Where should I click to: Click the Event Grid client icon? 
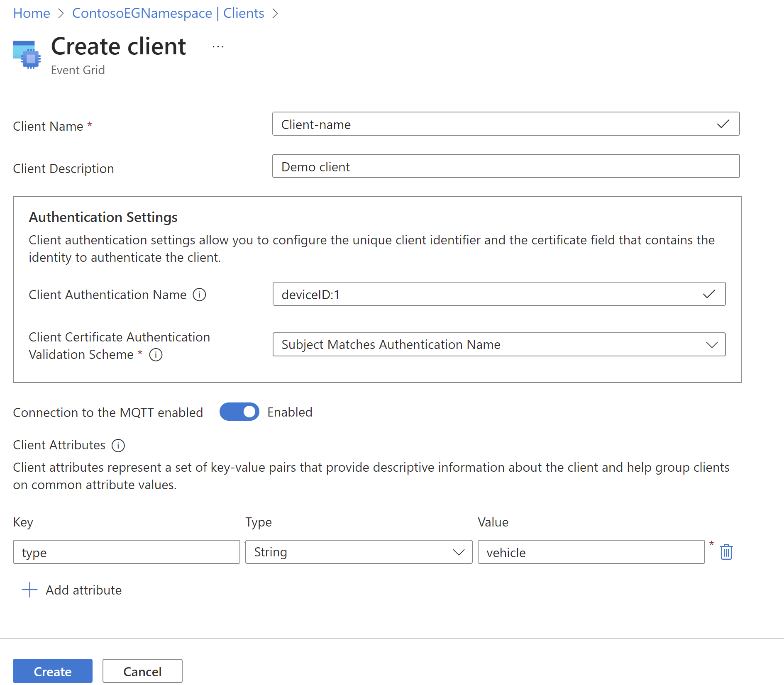click(x=27, y=54)
